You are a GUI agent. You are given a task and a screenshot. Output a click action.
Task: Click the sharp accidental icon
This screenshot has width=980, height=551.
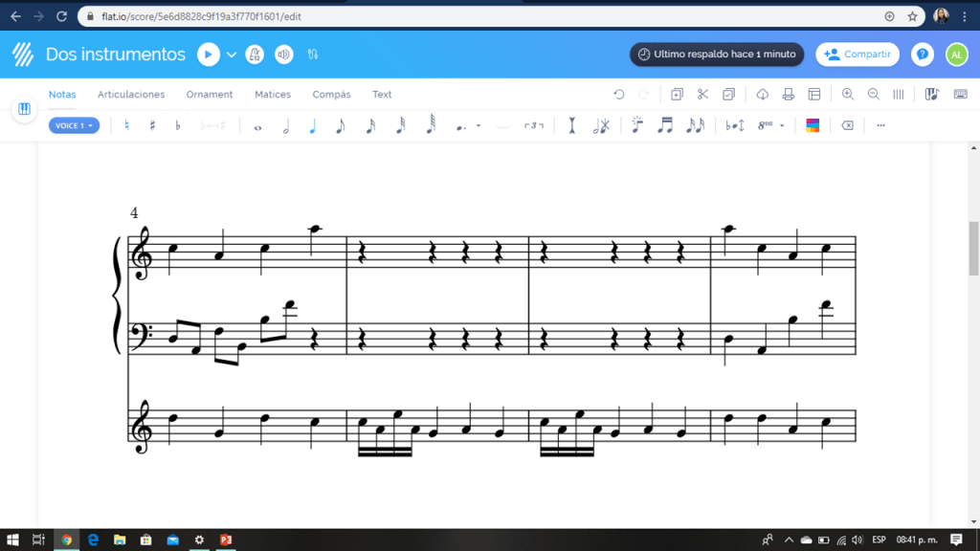click(152, 125)
